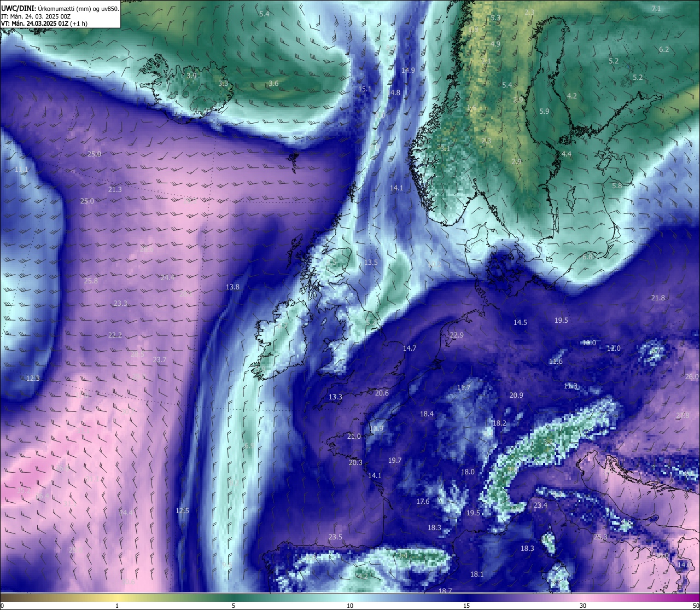
Task: Click the 12.5 value on the map
Action: tap(182, 510)
